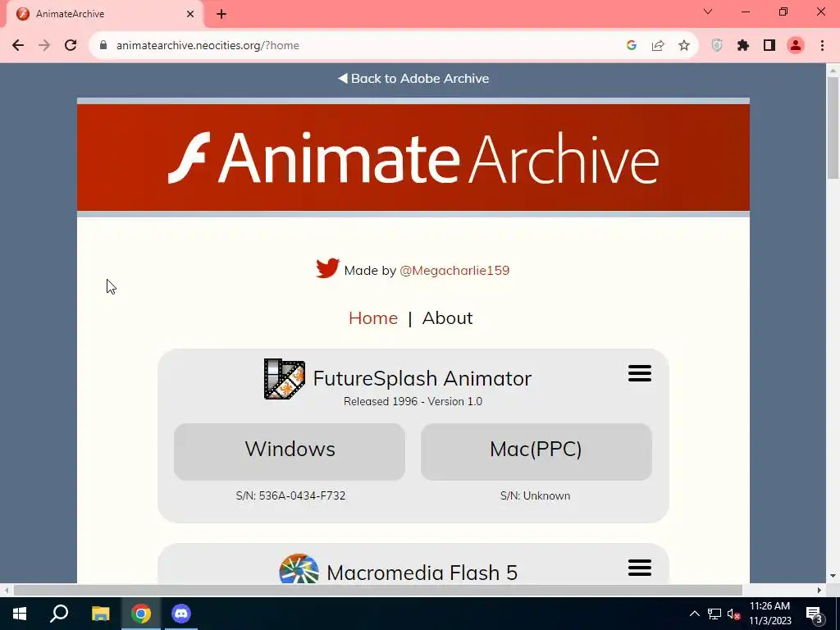The image size is (840, 630).
Task: Show hidden system tray icons
Action: (694, 614)
